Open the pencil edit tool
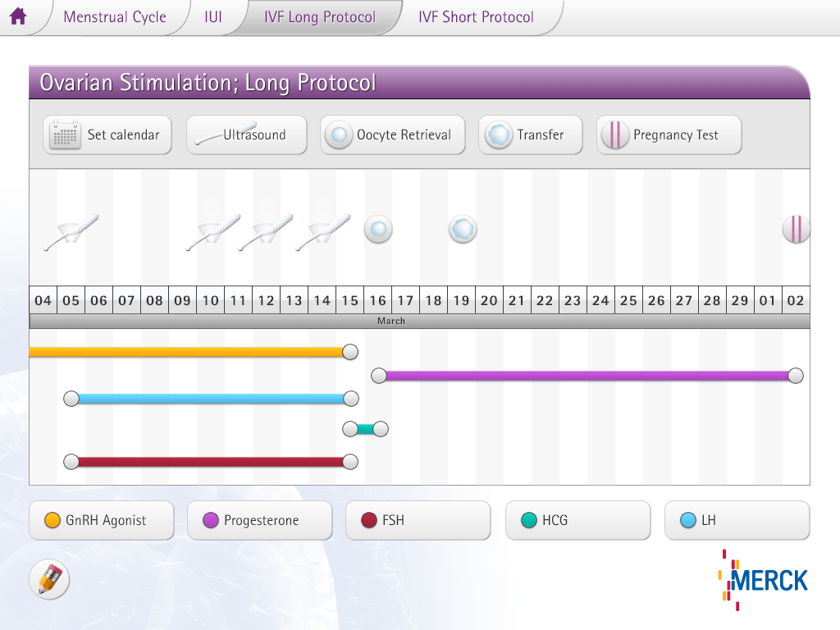The height and width of the screenshot is (630, 840). 49,579
